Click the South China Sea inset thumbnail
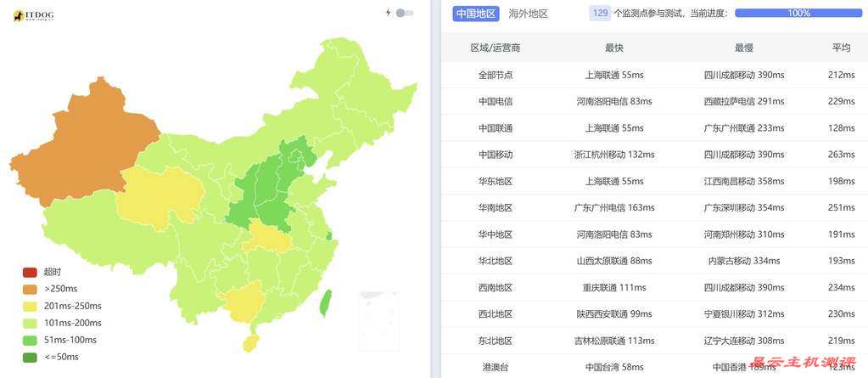Image resolution: width=868 pixels, height=378 pixels. tap(378, 321)
